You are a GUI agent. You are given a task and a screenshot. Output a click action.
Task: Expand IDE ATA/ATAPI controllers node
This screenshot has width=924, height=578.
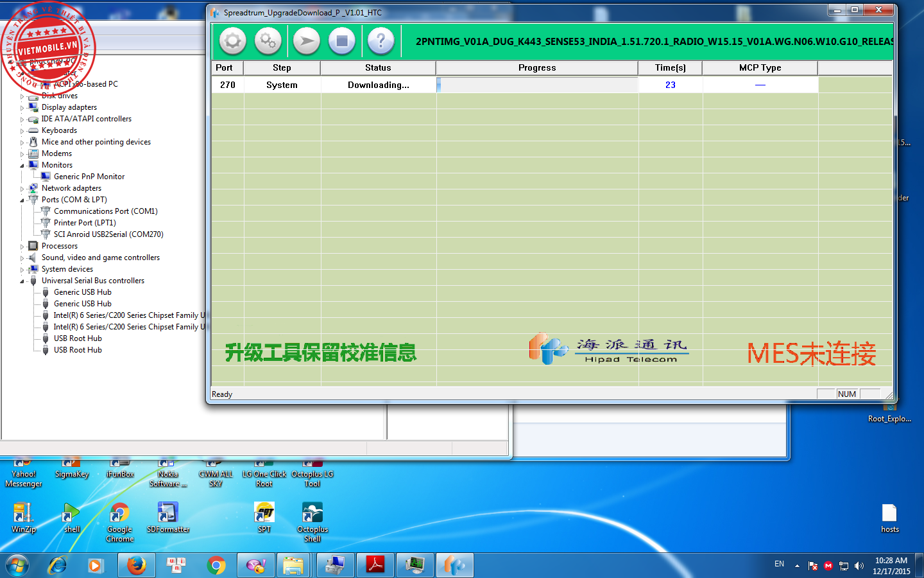[22, 119]
